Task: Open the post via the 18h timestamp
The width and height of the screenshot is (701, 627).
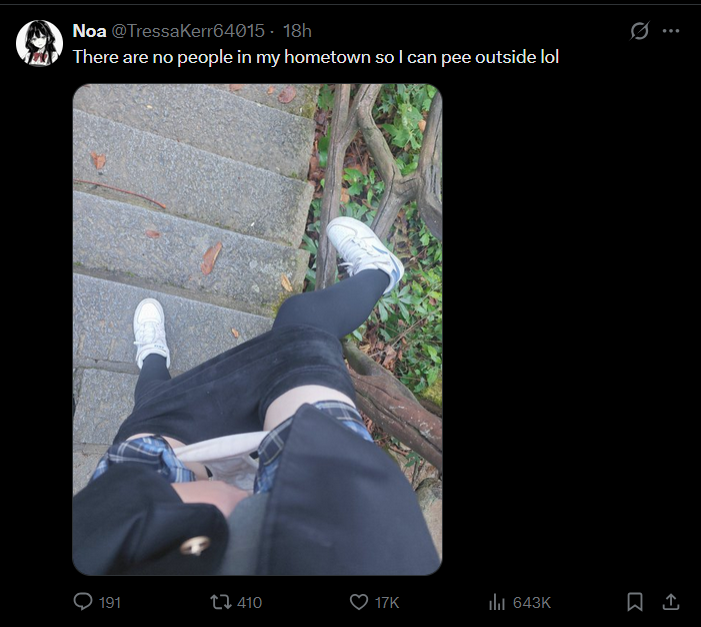Action: click(x=297, y=31)
